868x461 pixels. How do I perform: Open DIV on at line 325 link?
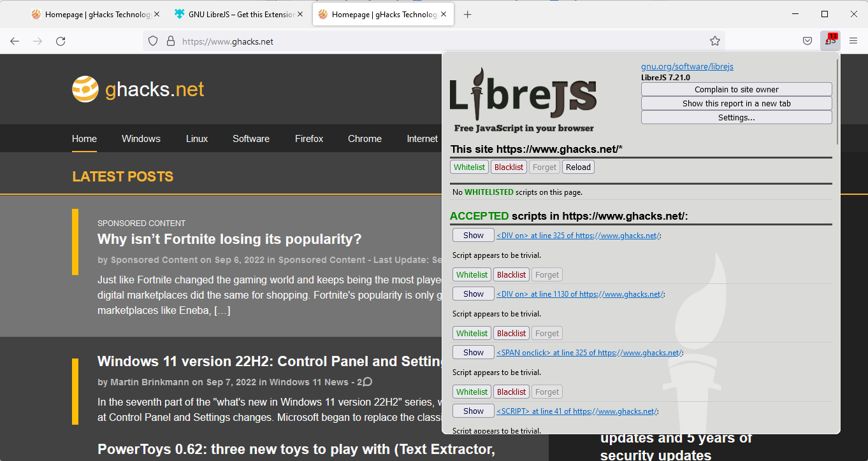(578, 236)
